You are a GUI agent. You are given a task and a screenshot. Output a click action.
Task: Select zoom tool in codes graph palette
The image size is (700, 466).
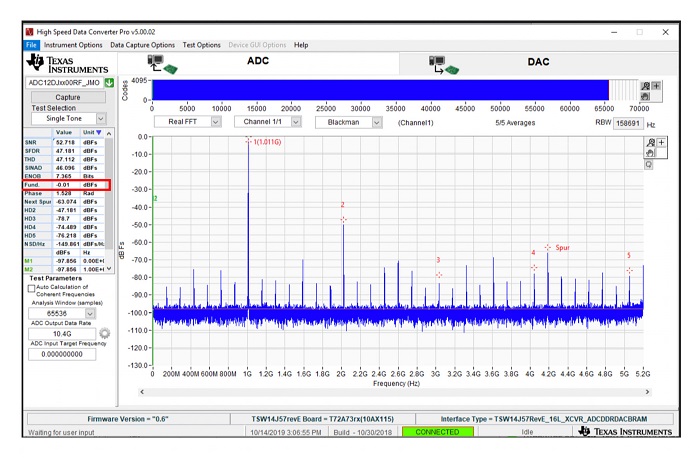coord(646,86)
